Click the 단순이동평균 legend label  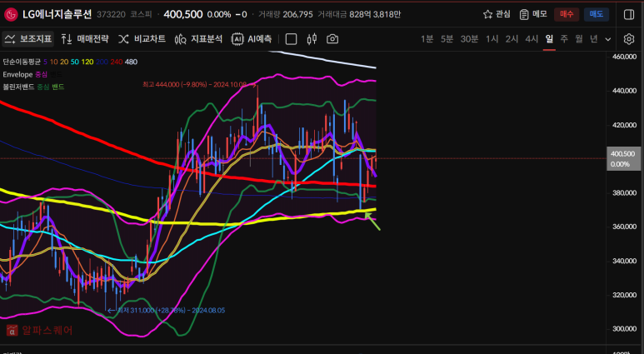[x=22, y=62]
